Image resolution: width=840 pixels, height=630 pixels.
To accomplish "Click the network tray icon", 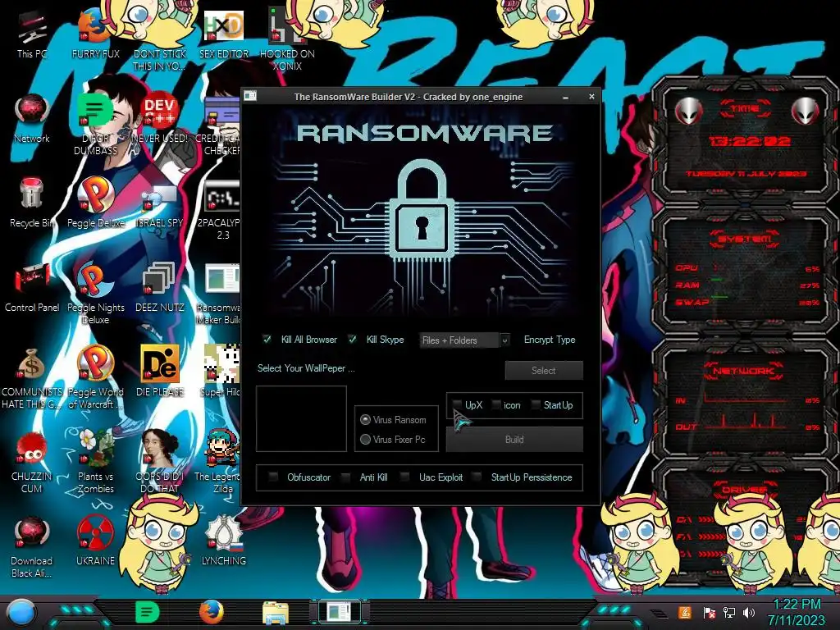I will (x=728, y=612).
